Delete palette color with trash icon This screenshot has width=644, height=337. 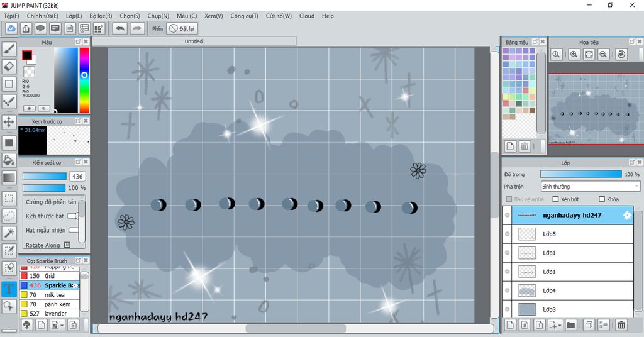(525, 146)
